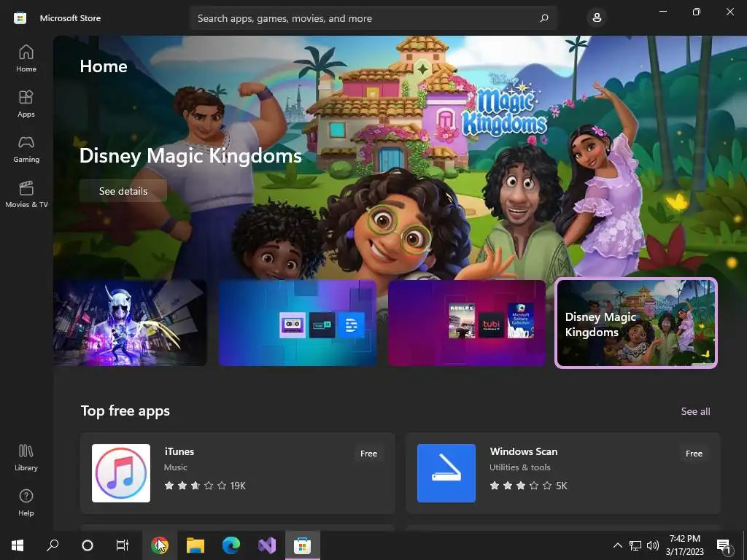Click the iTunes star rating 19K
Image resolution: width=747 pixels, height=560 pixels.
(x=205, y=486)
